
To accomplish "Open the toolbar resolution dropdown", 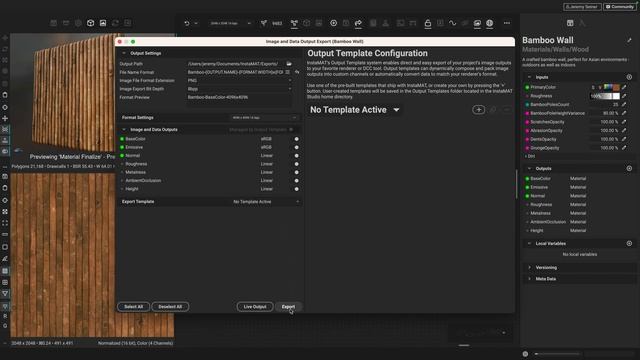I will tap(230, 23).
